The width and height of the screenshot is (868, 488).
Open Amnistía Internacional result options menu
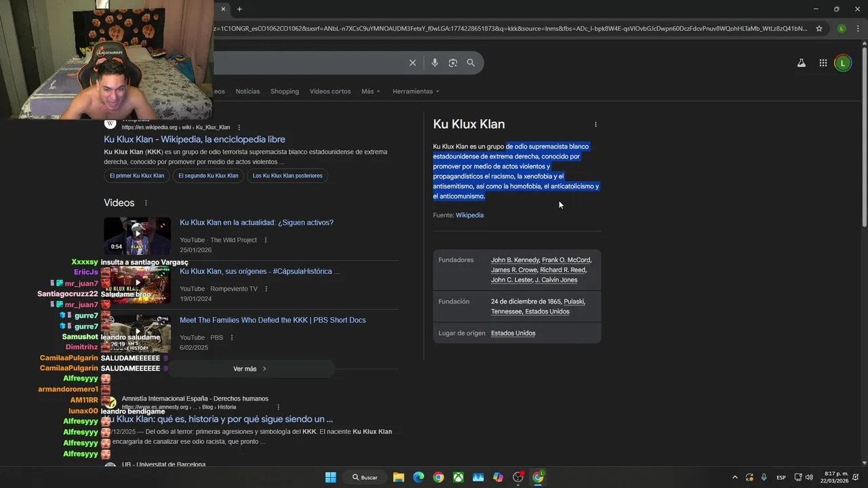(278, 407)
